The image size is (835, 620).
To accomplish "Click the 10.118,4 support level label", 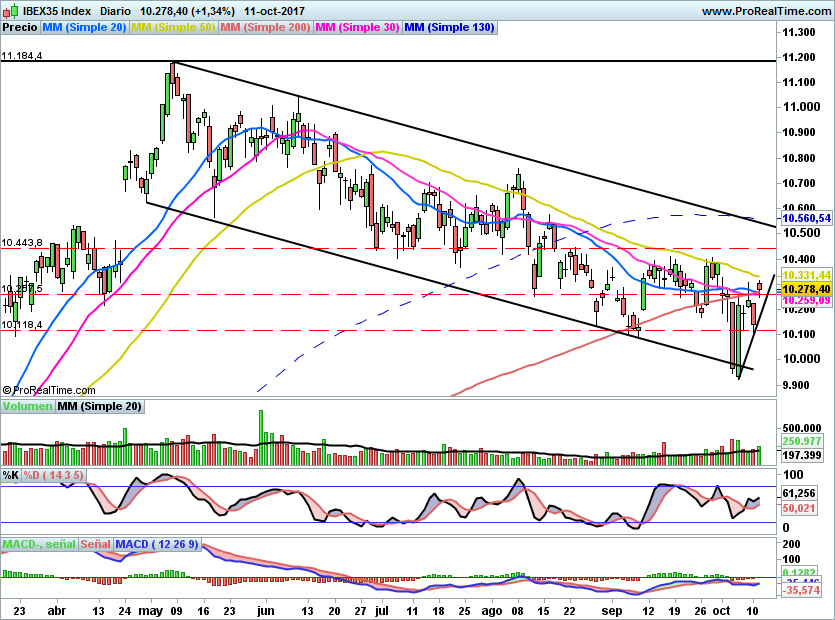I will click(x=22, y=325).
